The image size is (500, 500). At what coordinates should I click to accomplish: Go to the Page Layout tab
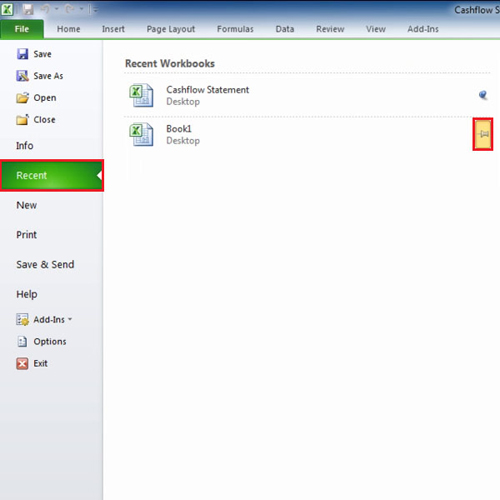(x=171, y=29)
